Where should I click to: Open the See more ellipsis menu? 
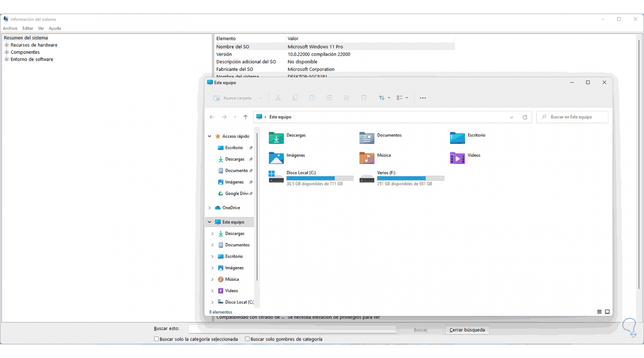tap(423, 98)
